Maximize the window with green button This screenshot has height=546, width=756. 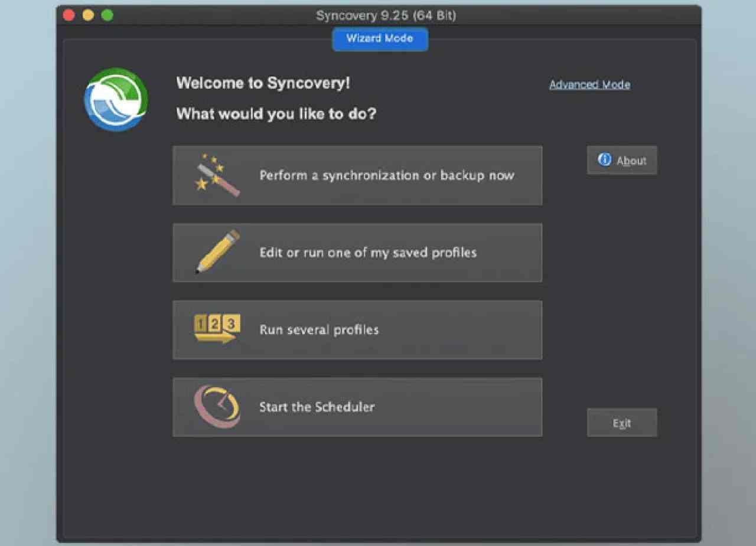pyautogui.click(x=107, y=15)
